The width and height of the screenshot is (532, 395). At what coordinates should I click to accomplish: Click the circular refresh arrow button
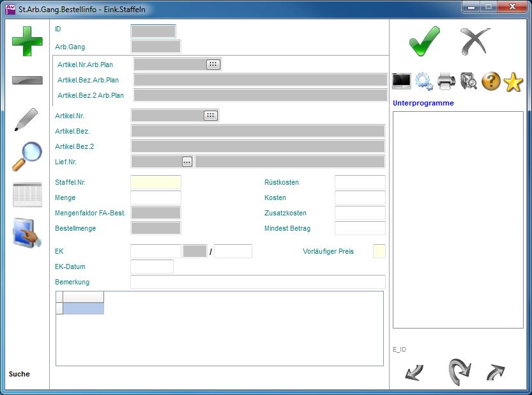459,372
